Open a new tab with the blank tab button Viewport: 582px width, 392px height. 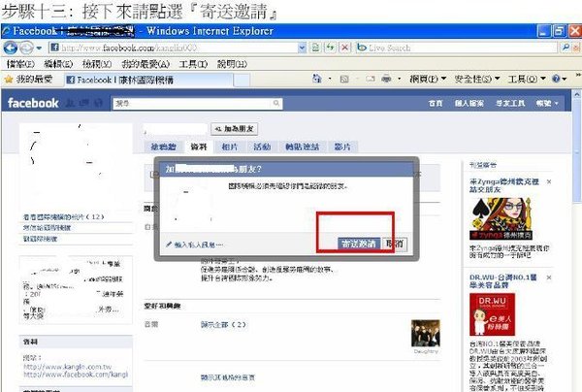pos(242,80)
